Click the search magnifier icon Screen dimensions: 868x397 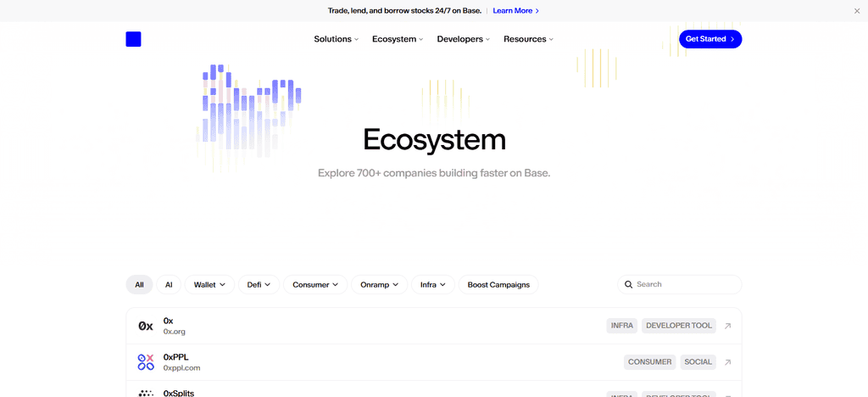(x=628, y=284)
